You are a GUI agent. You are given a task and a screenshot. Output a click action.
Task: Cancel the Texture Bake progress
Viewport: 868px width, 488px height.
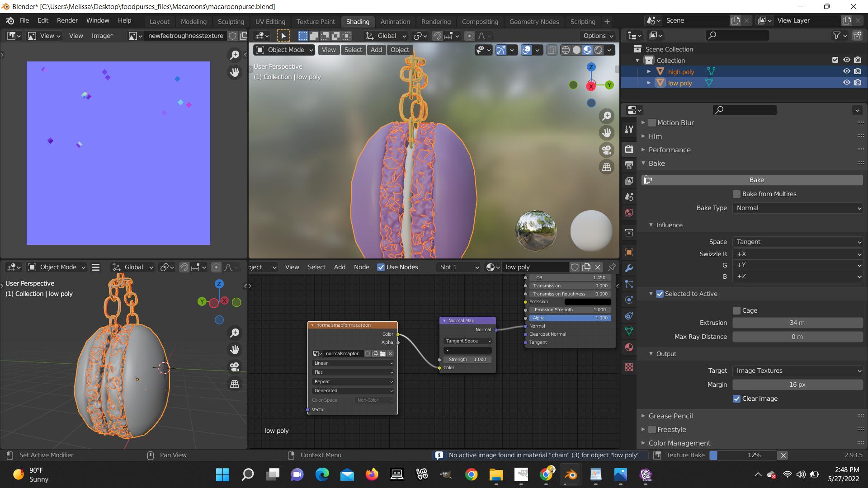[x=783, y=455]
